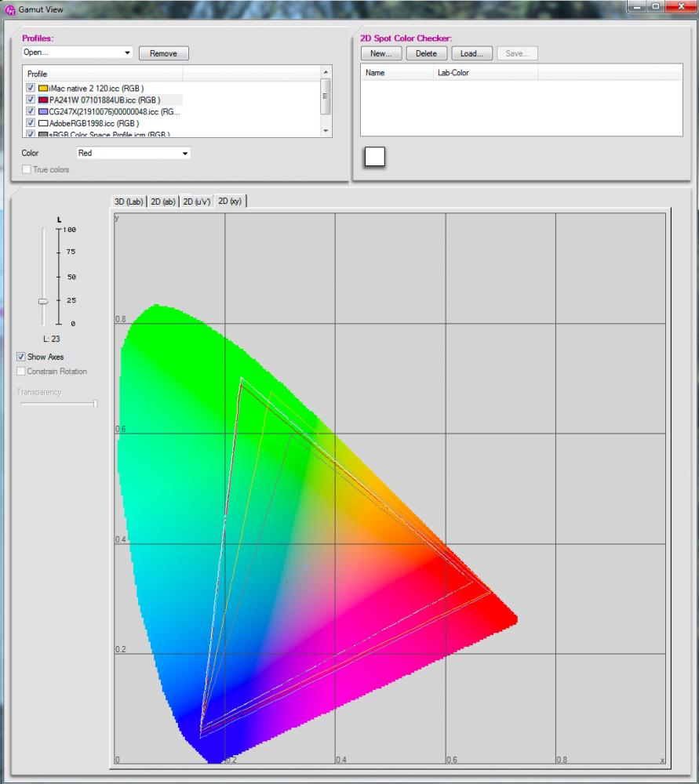This screenshot has height=784, width=699.
Task: Click the profile list scroll up arrow
Action: pyautogui.click(x=326, y=72)
